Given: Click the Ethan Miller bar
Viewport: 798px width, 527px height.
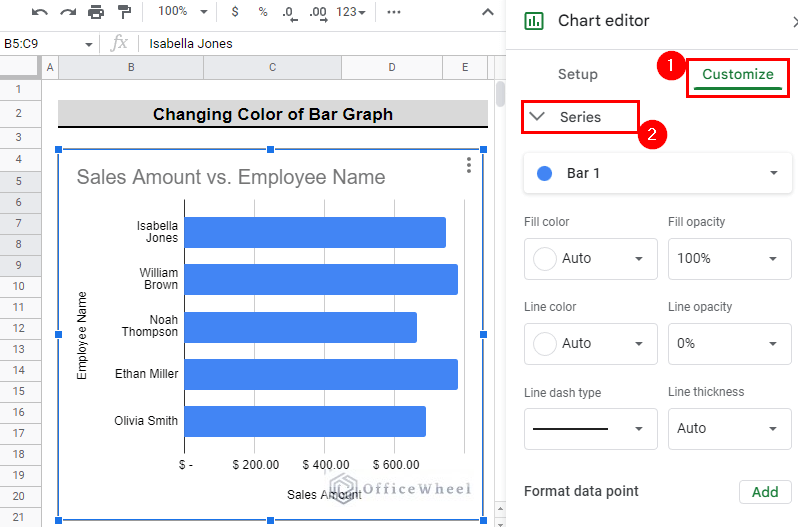Looking at the screenshot, I should coord(321,374).
